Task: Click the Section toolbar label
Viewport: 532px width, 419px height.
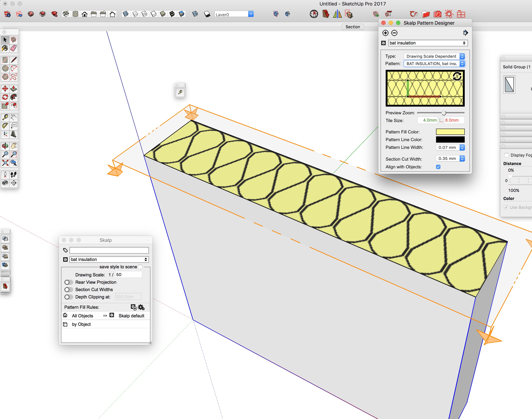Action: [353, 27]
